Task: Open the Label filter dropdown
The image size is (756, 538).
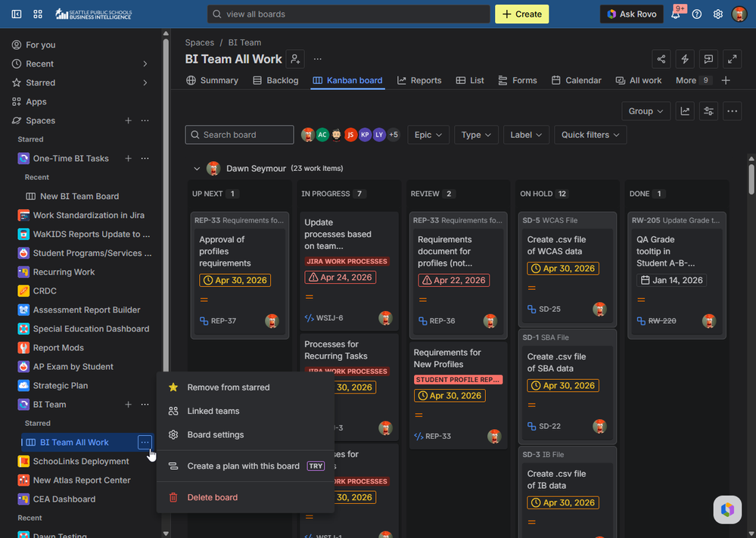Action: (x=526, y=135)
